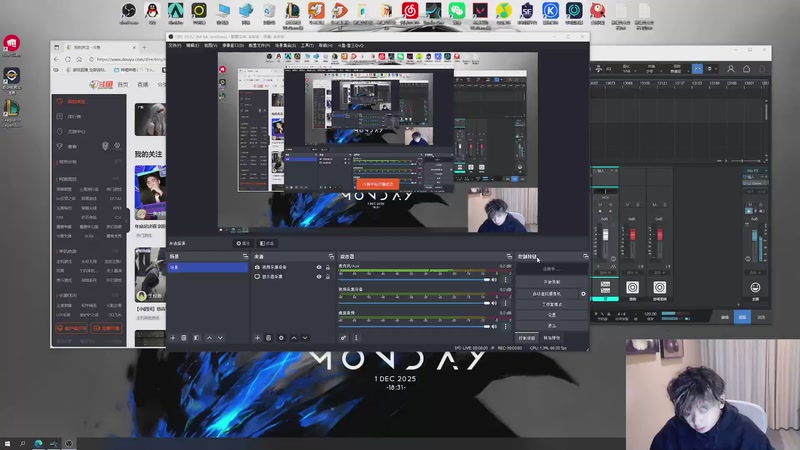Click the start recording button in OBS controls
The image size is (800, 450).
tap(552, 282)
